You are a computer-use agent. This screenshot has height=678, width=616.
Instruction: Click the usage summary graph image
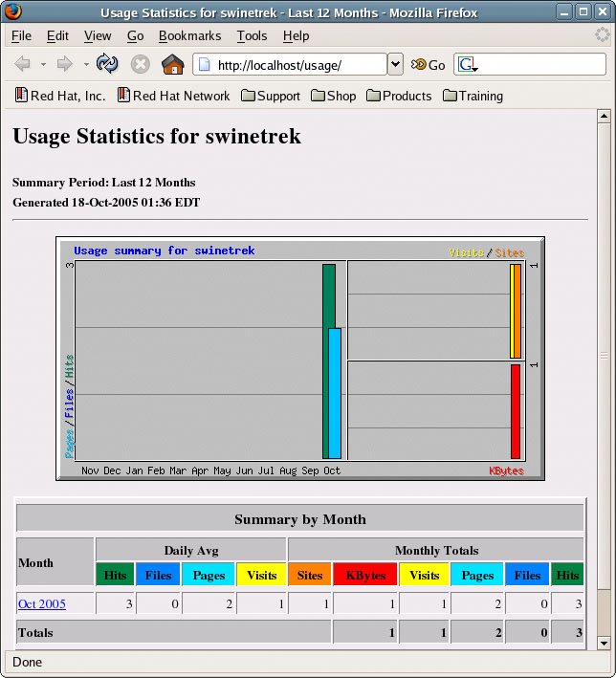(x=299, y=359)
